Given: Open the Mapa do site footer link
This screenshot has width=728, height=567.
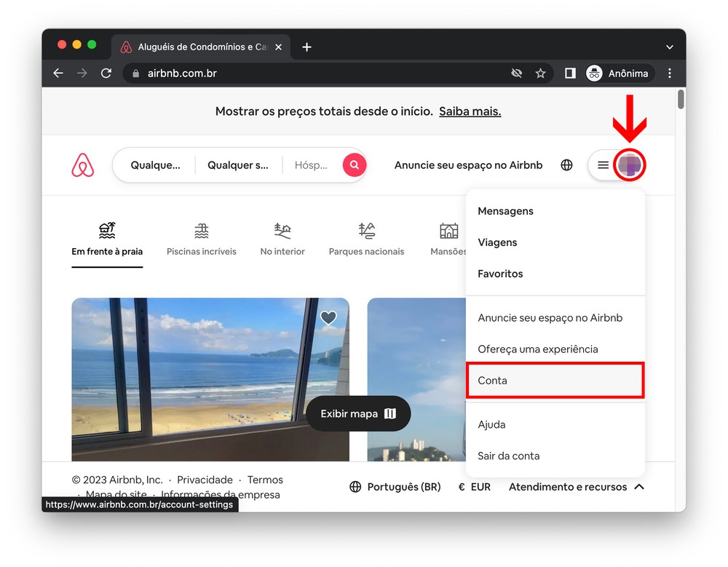Looking at the screenshot, I should [x=116, y=494].
